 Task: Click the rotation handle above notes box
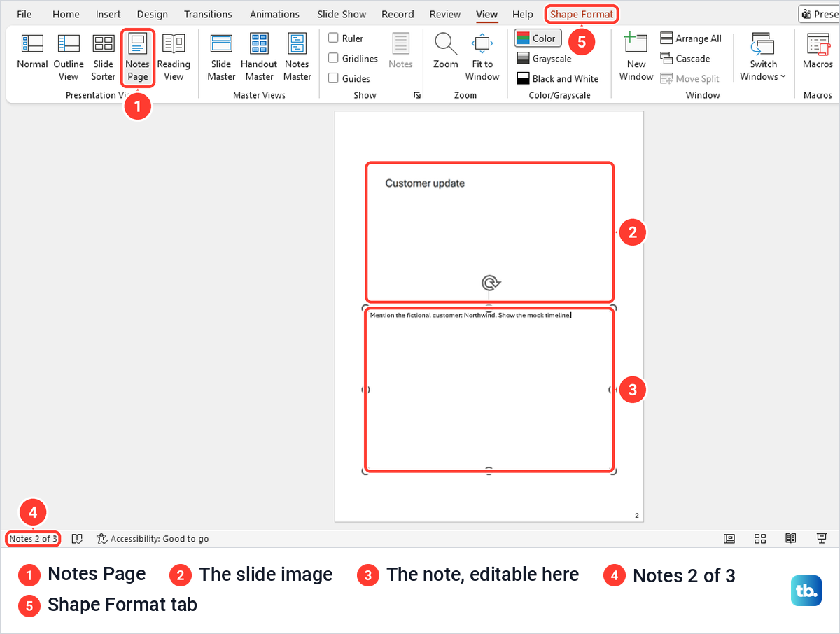click(491, 283)
